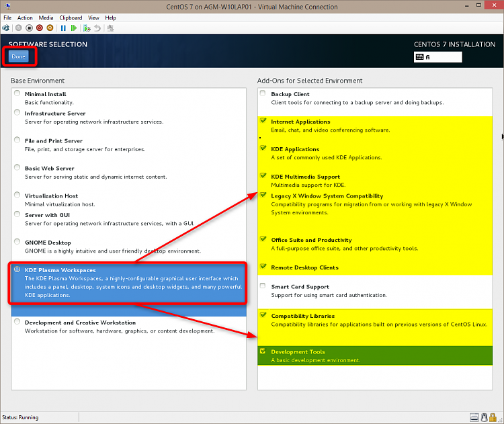Screen dimensions: 504x424
Task: Click the keyboard layout indicator field
Action: tap(437, 57)
